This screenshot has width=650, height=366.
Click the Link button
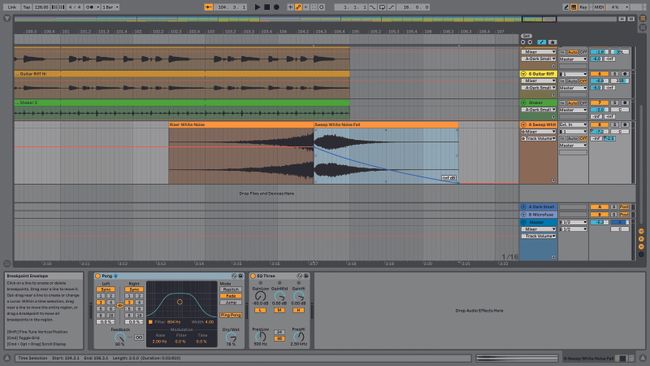pos(12,7)
